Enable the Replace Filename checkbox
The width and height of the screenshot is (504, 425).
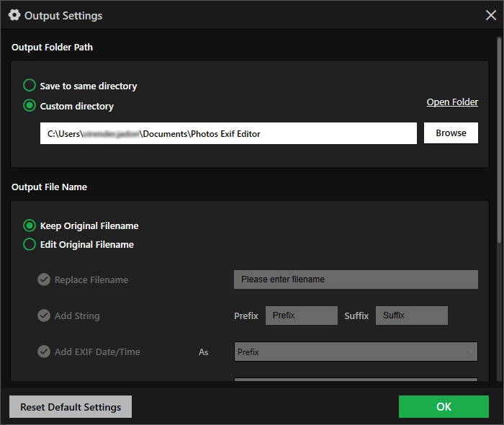point(44,279)
